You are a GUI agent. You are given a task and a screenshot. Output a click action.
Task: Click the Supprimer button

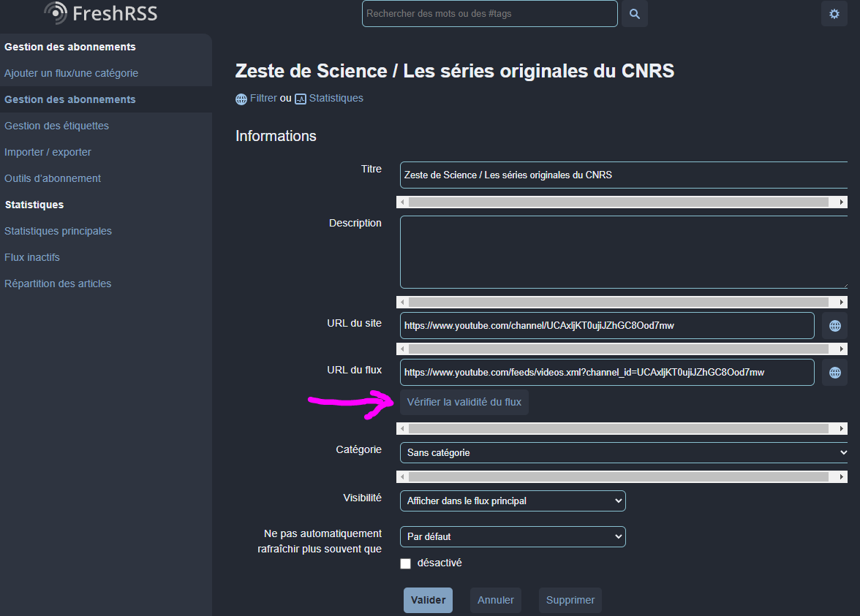pos(570,600)
